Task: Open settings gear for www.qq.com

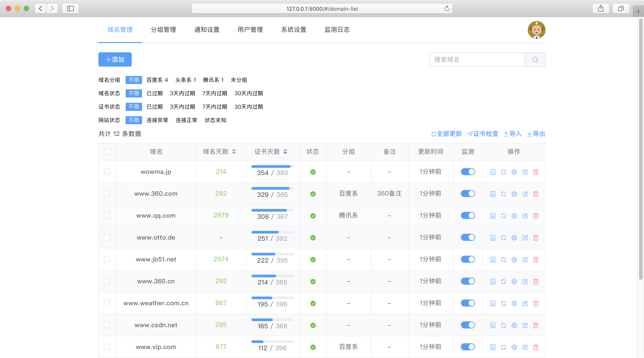Action: click(514, 216)
